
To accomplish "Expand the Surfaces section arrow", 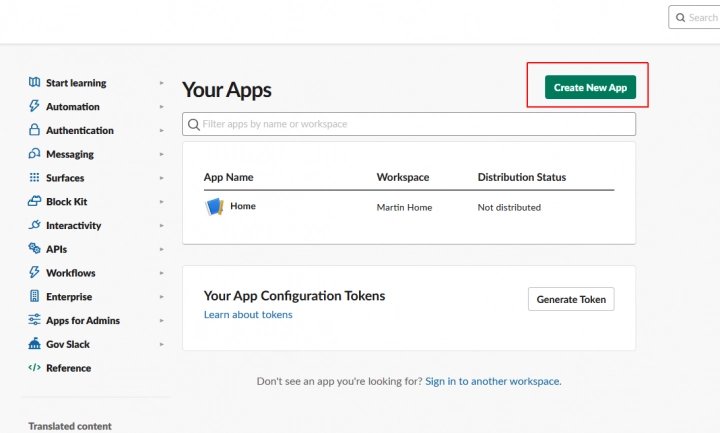I will point(162,178).
